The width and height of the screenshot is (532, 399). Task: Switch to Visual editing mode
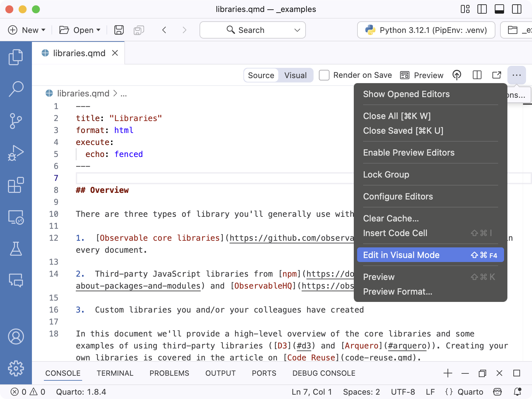(x=295, y=75)
